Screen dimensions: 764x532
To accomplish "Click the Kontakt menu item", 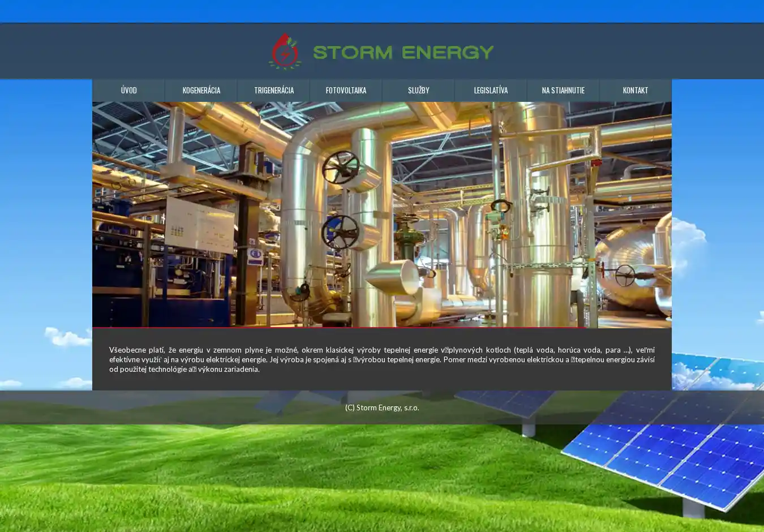I will coord(635,91).
